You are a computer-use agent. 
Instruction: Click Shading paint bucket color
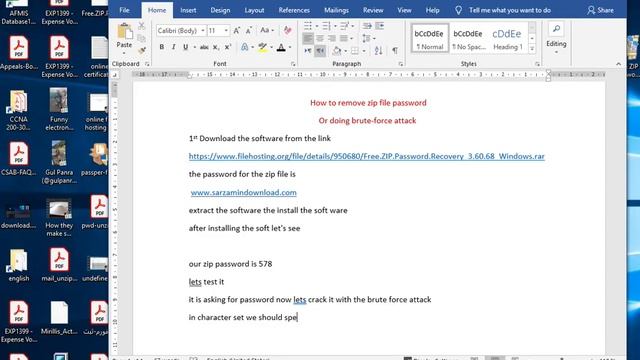coord(337,51)
